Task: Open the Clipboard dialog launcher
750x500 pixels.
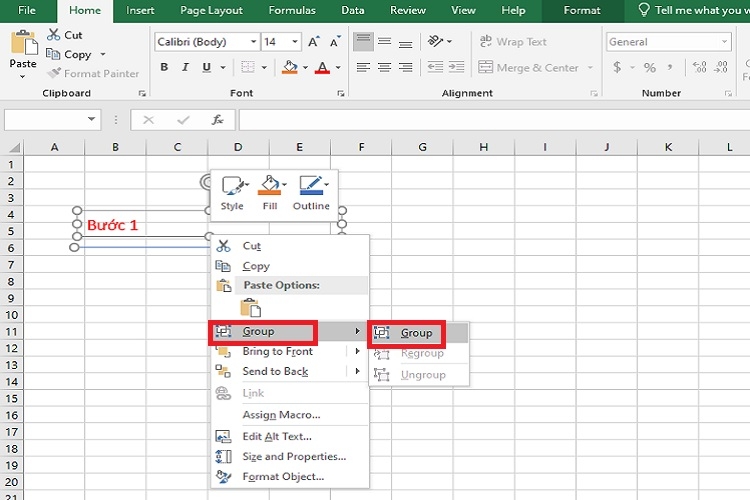Action: 142,93
